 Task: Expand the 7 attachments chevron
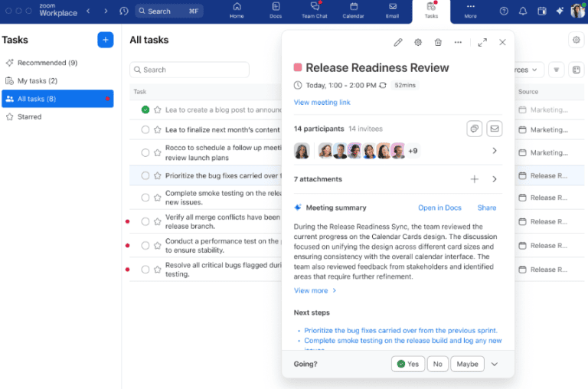tap(495, 179)
